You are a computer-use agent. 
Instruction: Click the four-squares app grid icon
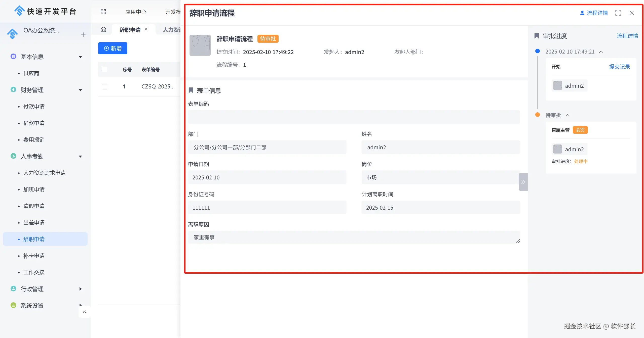[x=103, y=12]
